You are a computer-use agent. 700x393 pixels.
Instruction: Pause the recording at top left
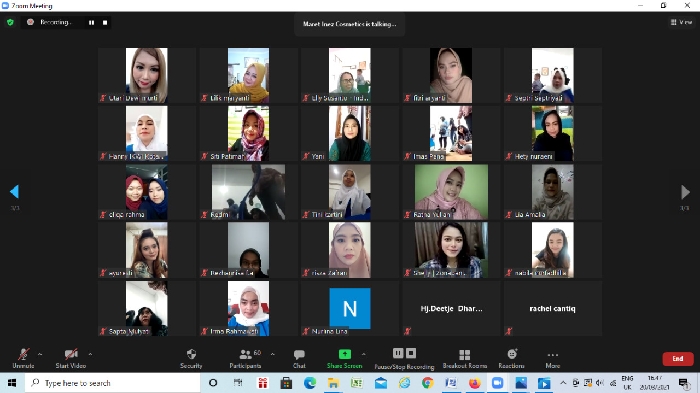[91, 22]
